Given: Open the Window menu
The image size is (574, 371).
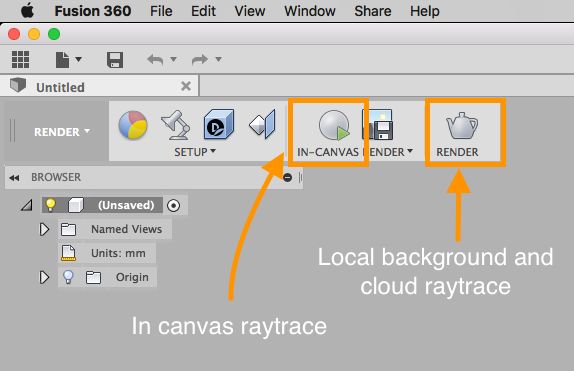Looking at the screenshot, I should (310, 11).
